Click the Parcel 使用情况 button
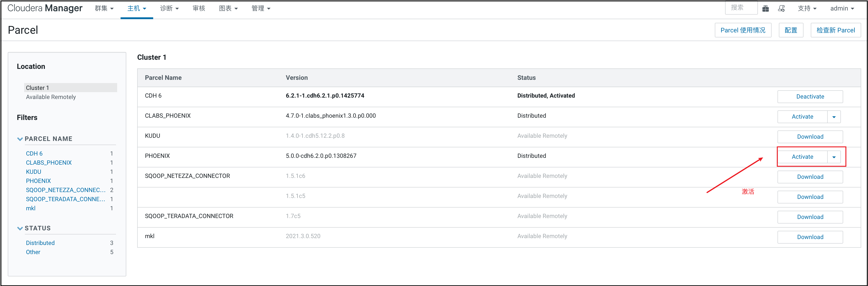 coord(743,30)
